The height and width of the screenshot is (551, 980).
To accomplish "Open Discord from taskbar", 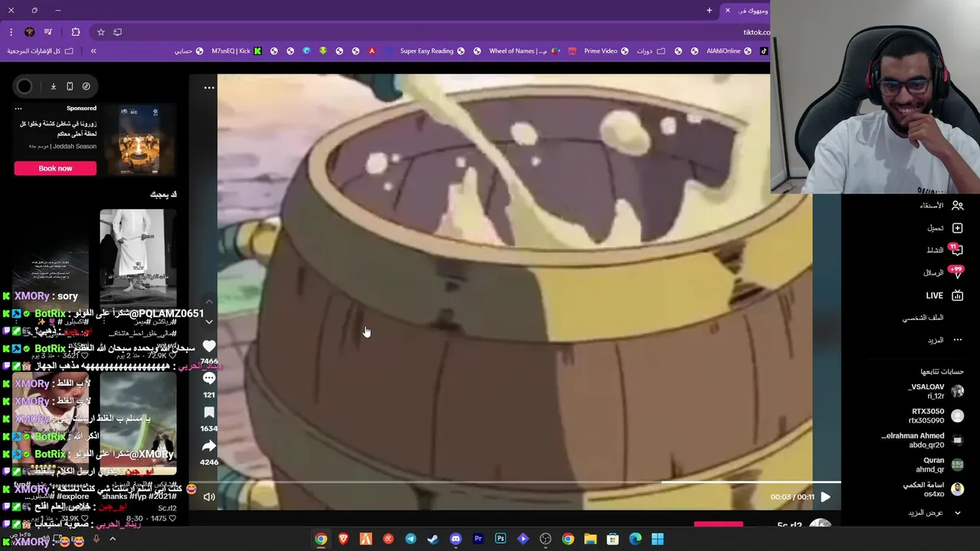I will [456, 539].
